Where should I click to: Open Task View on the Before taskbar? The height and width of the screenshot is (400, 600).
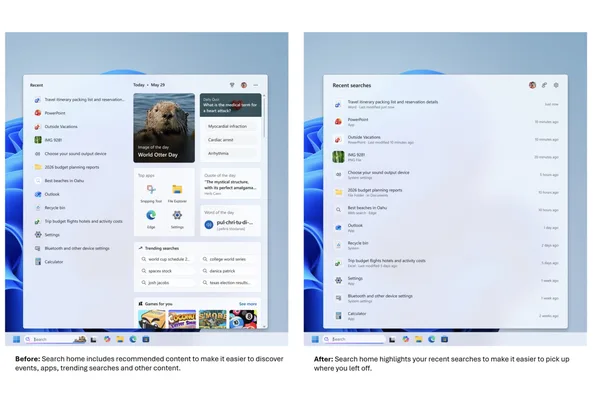coord(93,340)
